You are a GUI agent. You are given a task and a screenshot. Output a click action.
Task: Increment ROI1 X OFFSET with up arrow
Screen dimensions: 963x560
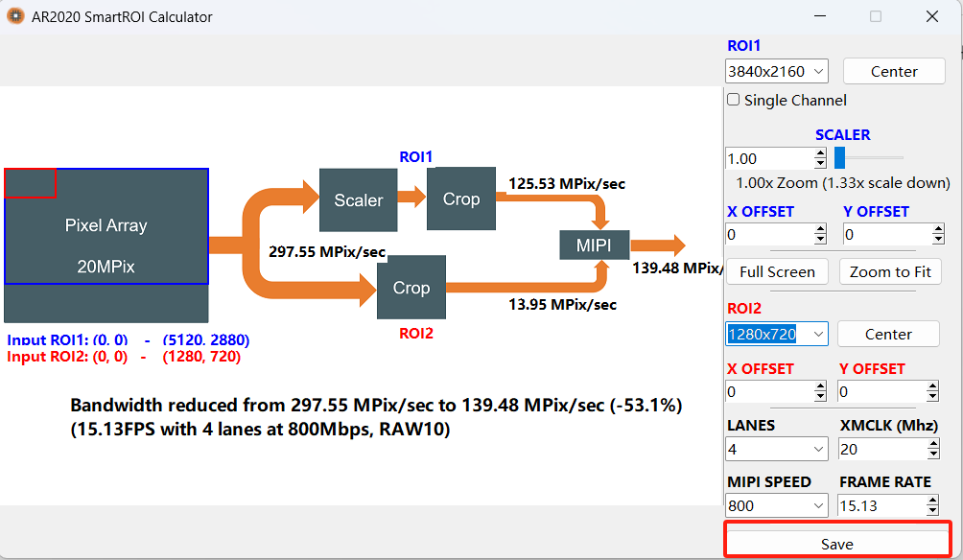[x=820, y=229]
